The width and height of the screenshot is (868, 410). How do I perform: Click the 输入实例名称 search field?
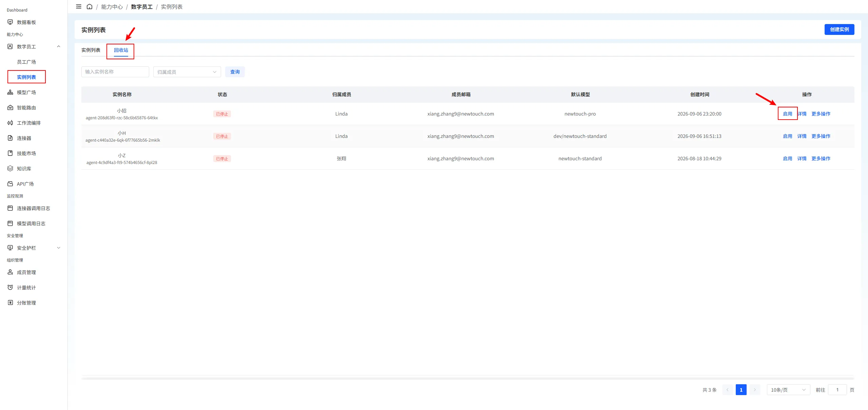115,72
